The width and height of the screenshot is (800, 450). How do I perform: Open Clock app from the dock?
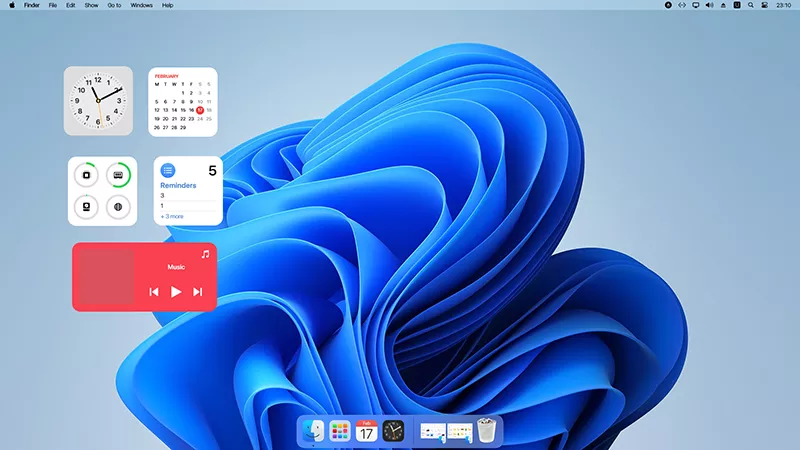393,432
